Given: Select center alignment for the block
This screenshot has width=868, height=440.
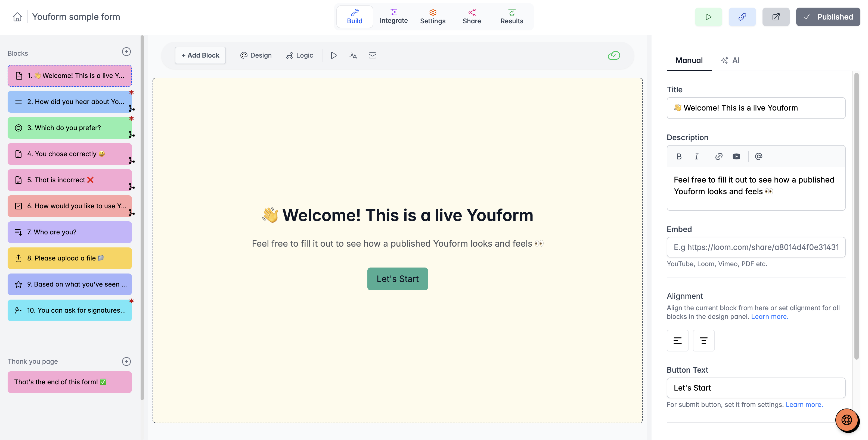Looking at the screenshot, I should 703,340.
